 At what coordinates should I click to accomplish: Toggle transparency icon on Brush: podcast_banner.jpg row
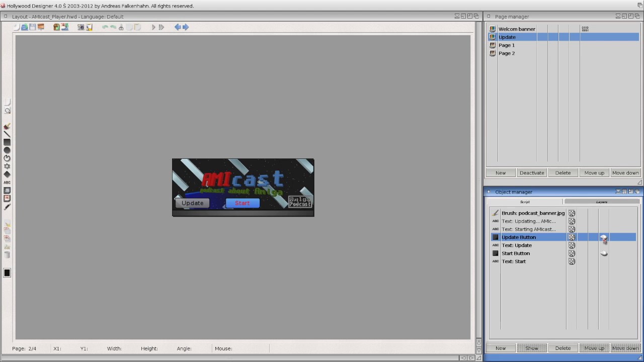pyautogui.click(x=572, y=213)
